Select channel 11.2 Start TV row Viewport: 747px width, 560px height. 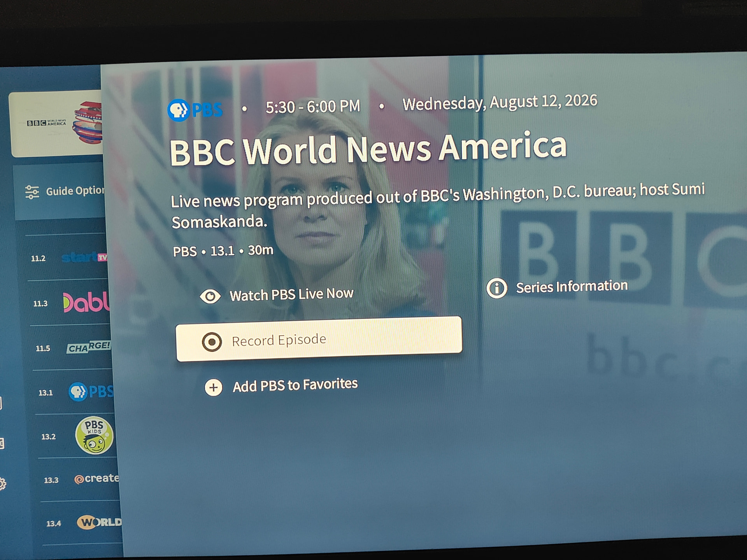(67, 257)
